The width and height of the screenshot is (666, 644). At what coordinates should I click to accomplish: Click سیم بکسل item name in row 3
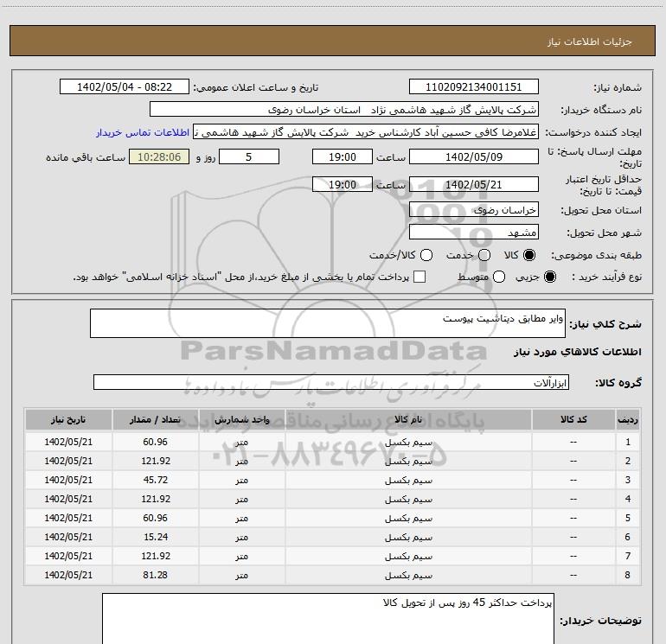[408, 481]
